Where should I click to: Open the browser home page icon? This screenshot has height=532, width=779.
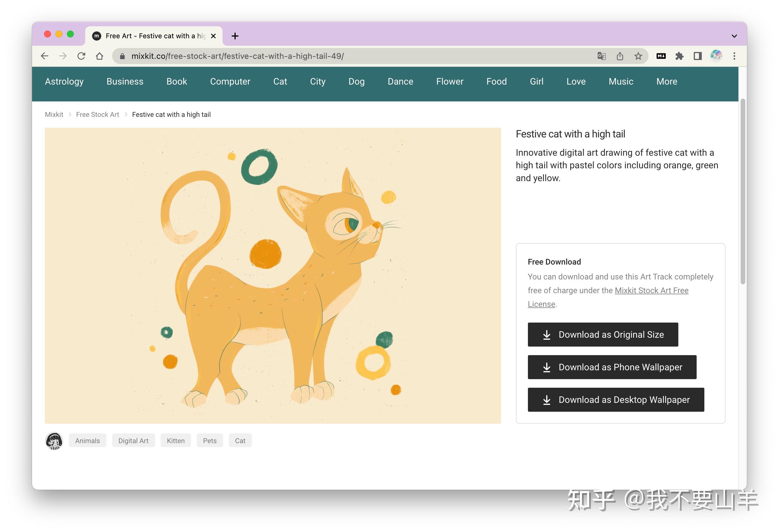point(99,56)
